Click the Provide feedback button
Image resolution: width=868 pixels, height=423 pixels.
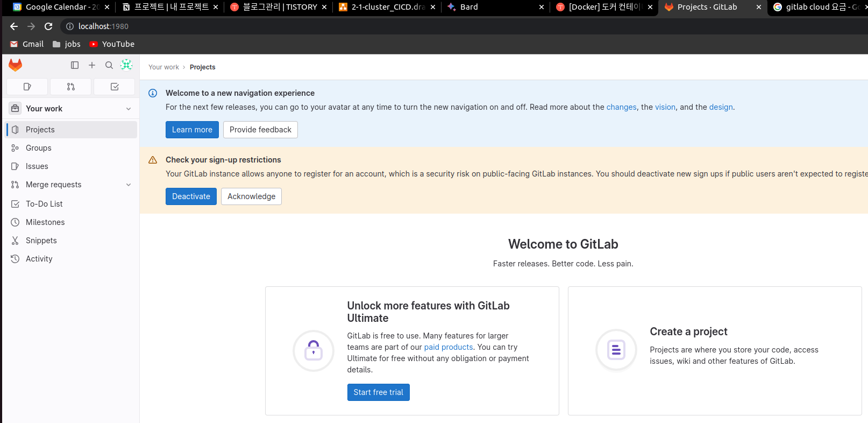tap(260, 130)
